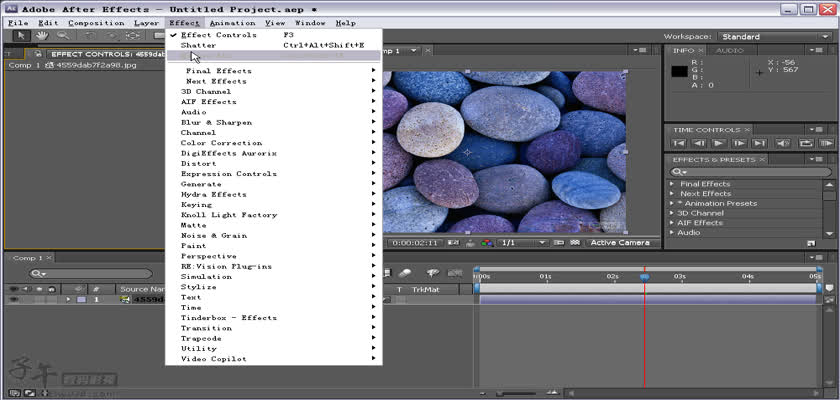Click timeline eye column header
The image size is (840, 400).
click(13, 289)
